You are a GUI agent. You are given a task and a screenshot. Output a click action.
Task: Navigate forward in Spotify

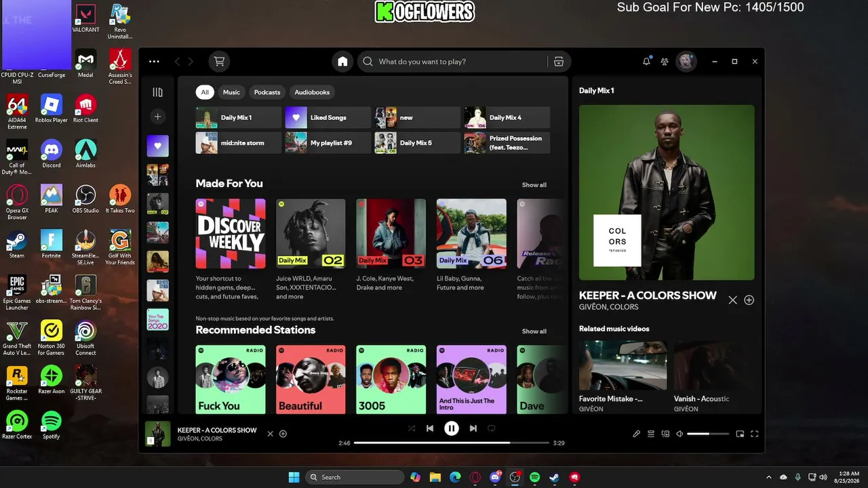tap(191, 62)
